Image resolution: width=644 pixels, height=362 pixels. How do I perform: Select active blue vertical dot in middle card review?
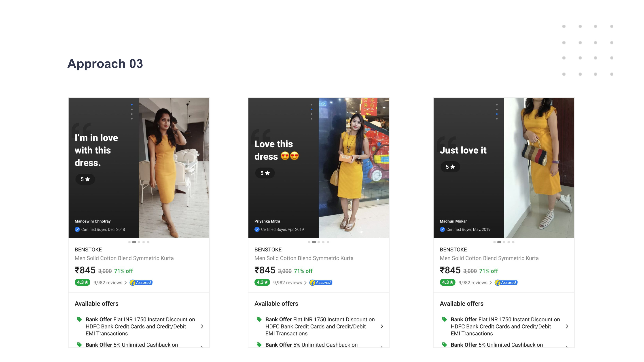(x=311, y=109)
